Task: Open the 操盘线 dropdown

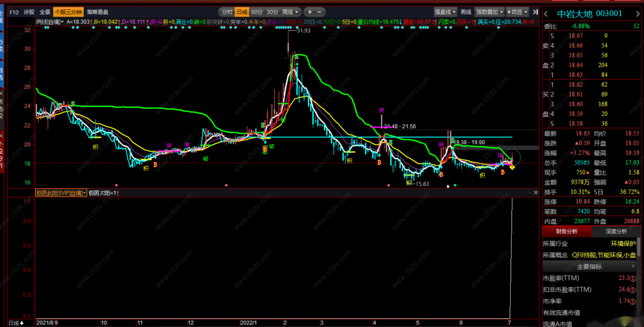Action: pos(445,12)
